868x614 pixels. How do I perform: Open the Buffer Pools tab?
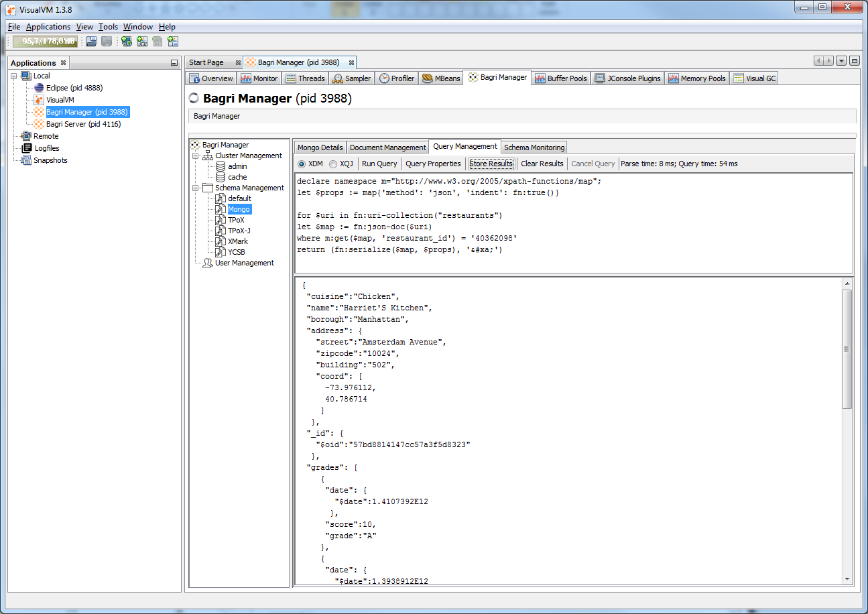coord(561,78)
